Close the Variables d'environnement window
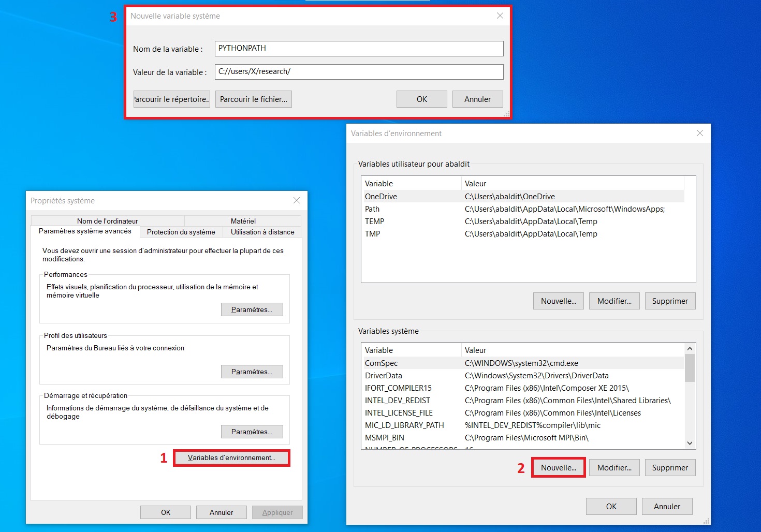This screenshot has height=532, width=761. [x=699, y=134]
